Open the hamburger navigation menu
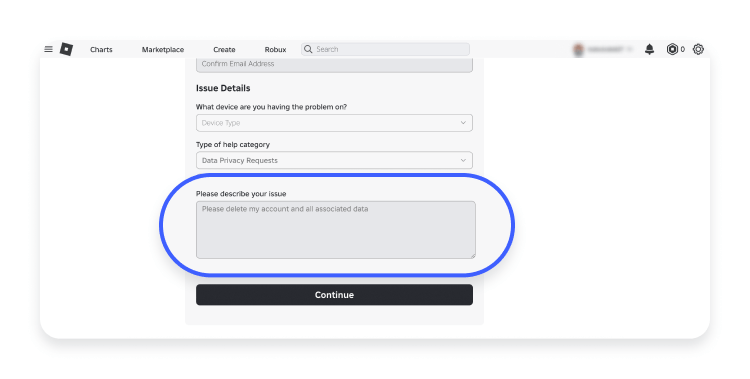 (48, 49)
